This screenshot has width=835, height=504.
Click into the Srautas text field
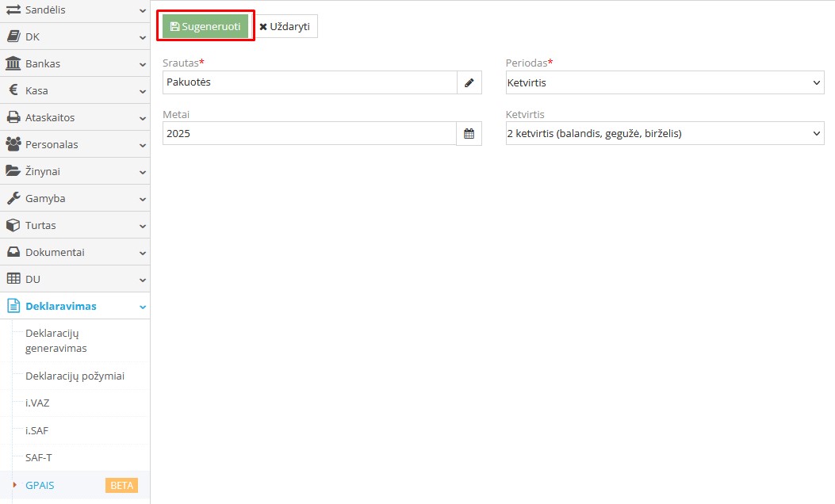pyautogui.click(x=309, y=82)
